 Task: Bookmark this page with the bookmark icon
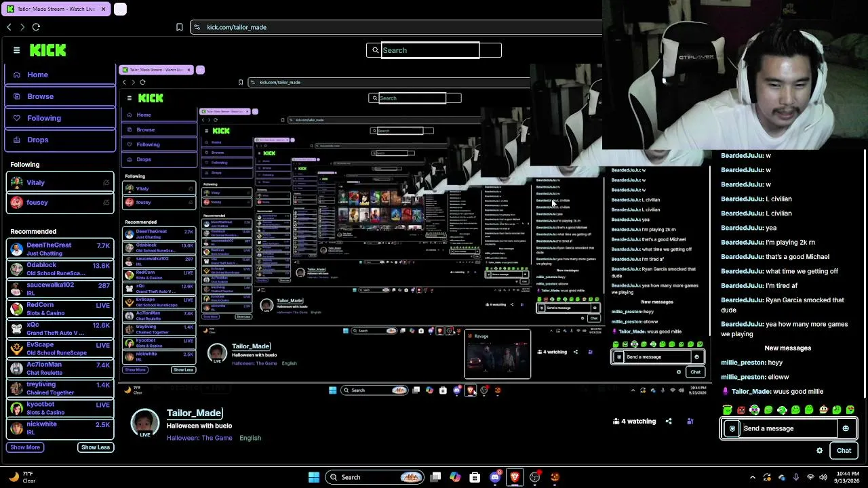point(179,27)
